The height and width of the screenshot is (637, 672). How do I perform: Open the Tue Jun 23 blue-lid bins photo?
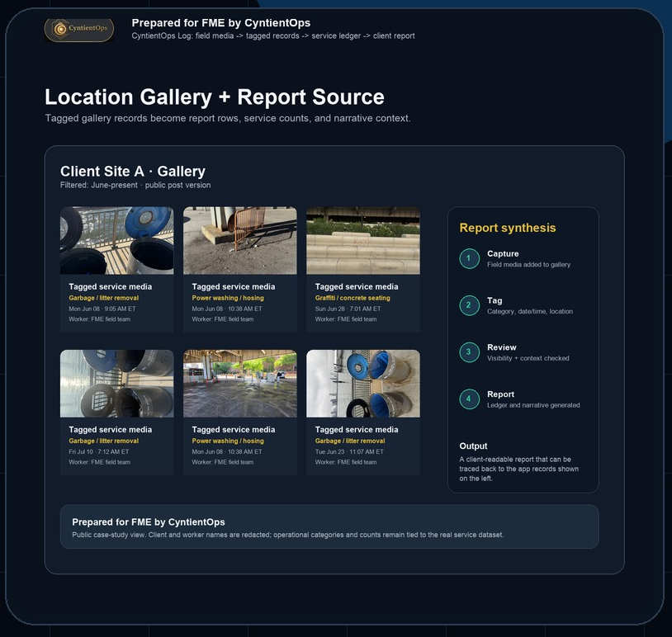(x=363, y=384)
